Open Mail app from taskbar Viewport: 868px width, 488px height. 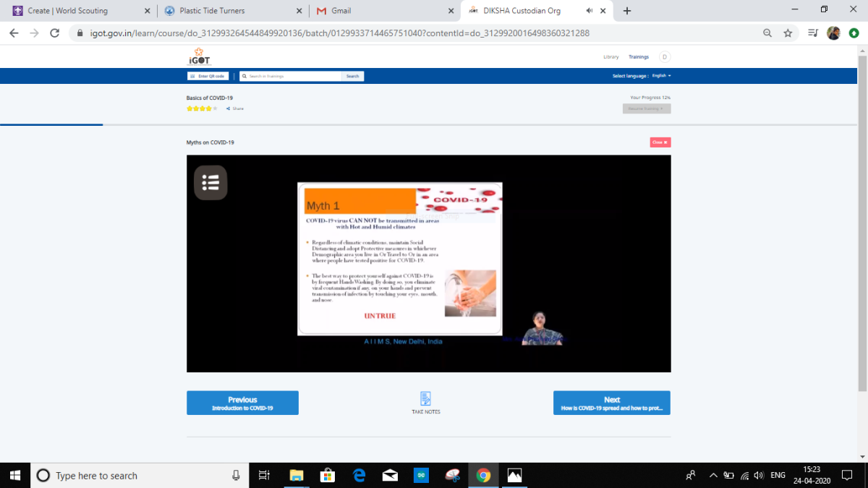(x=390, y=475)
